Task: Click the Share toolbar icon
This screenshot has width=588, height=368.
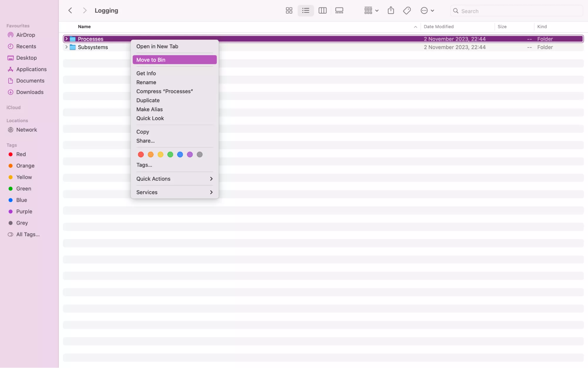Action: point(391,11)
